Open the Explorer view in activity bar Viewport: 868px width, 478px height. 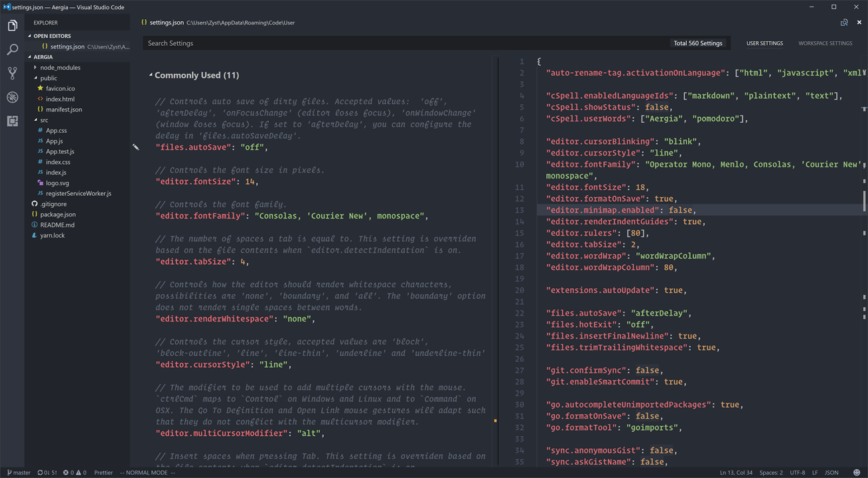click(12, 26)
